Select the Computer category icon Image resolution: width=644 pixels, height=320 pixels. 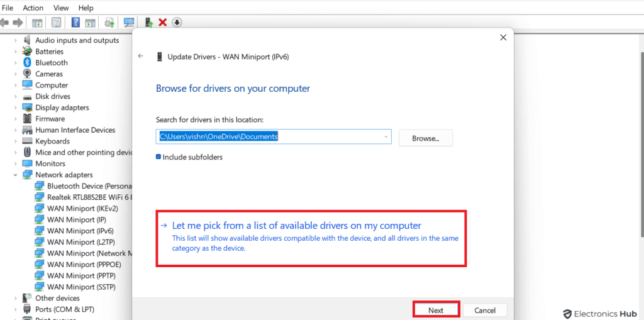[27, 85]
